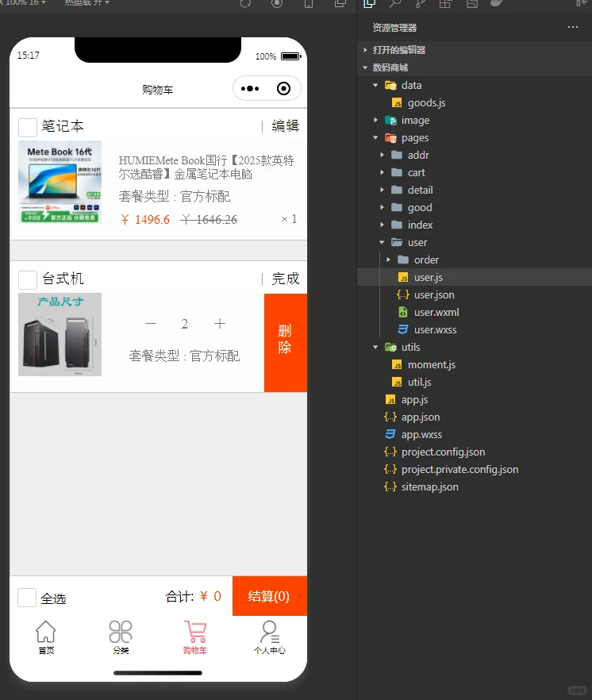Click the 套餐类型 text under HUMIEMete Book

tap(175, 197)
